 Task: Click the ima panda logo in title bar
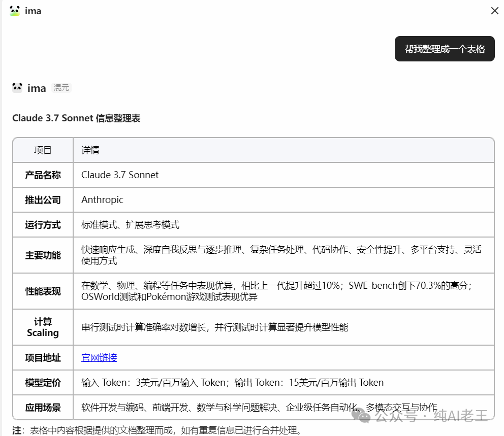pyautogui.click(x=15, y=11)
